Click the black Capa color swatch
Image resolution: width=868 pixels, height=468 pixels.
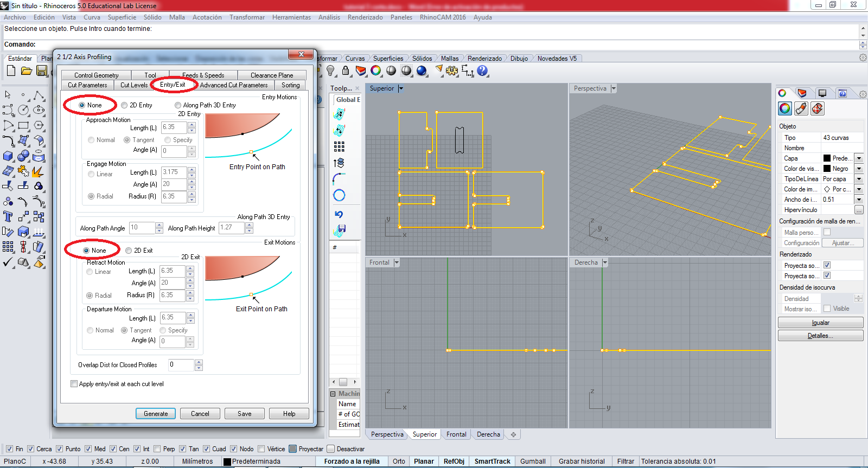tap(827, 158)
